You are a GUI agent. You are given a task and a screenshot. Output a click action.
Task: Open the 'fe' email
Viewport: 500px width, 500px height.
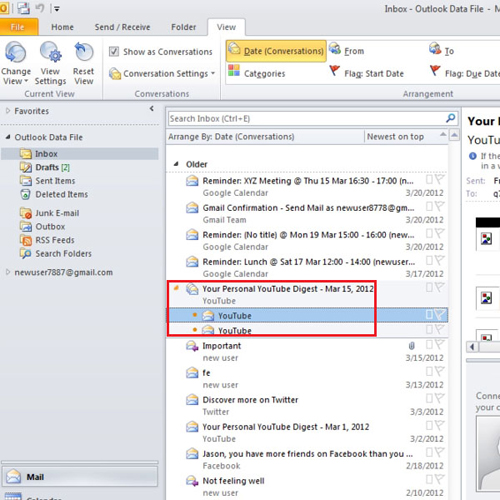click(x=307, y=379)
